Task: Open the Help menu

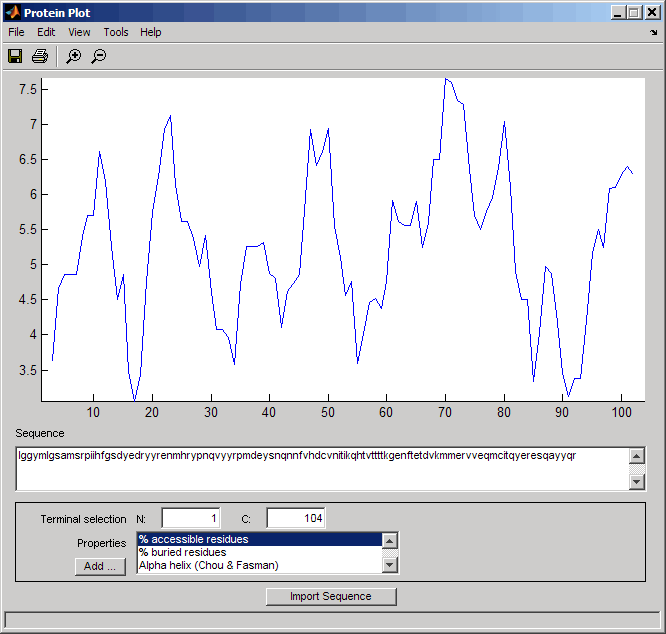Action: (x=151, y=32)
